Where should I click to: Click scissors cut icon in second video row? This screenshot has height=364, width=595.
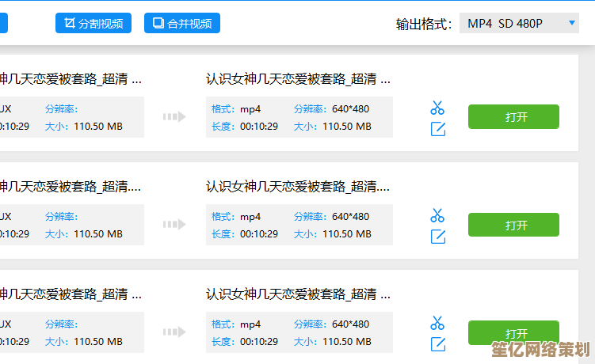pos(437,215)
